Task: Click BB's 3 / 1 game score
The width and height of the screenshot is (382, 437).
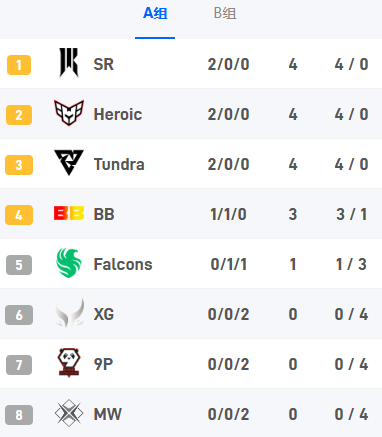Action: coord(351,214)
